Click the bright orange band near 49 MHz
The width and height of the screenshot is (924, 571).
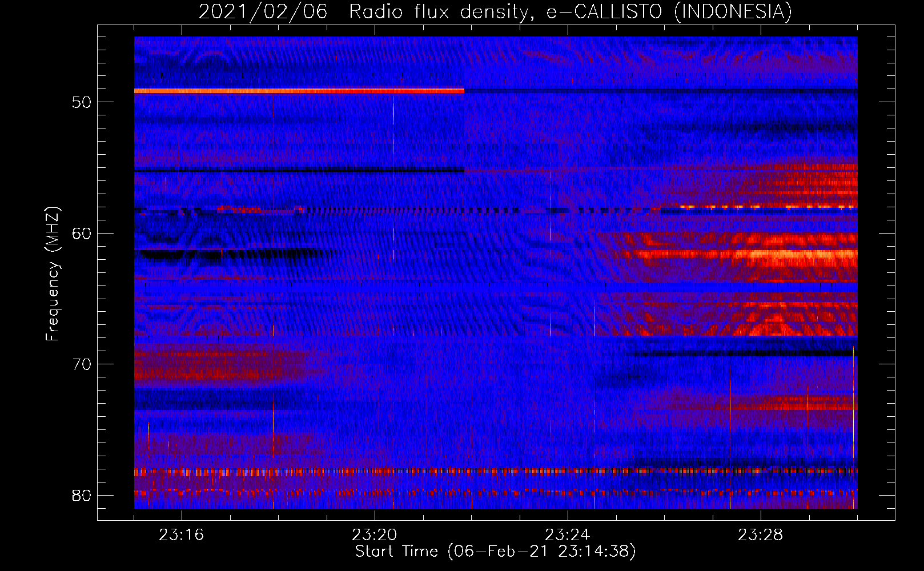coord(299,91)
